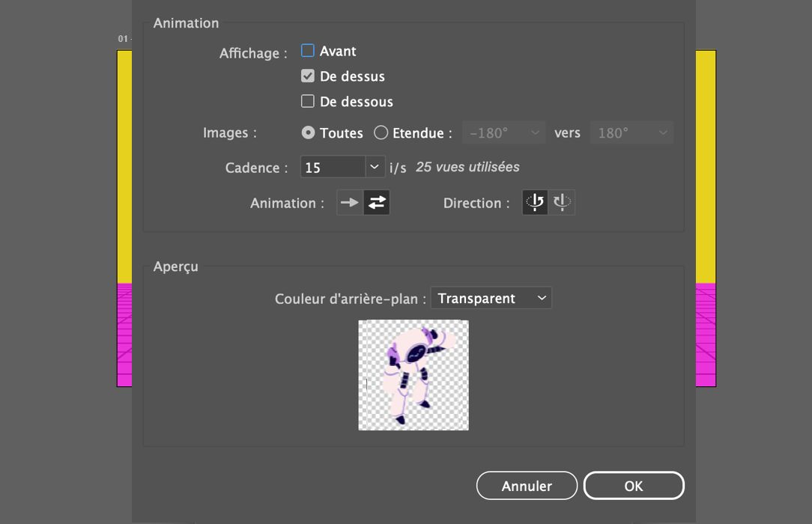
Task: Click the robot animation preview thumbnail
Action: [x=413, y=374]
